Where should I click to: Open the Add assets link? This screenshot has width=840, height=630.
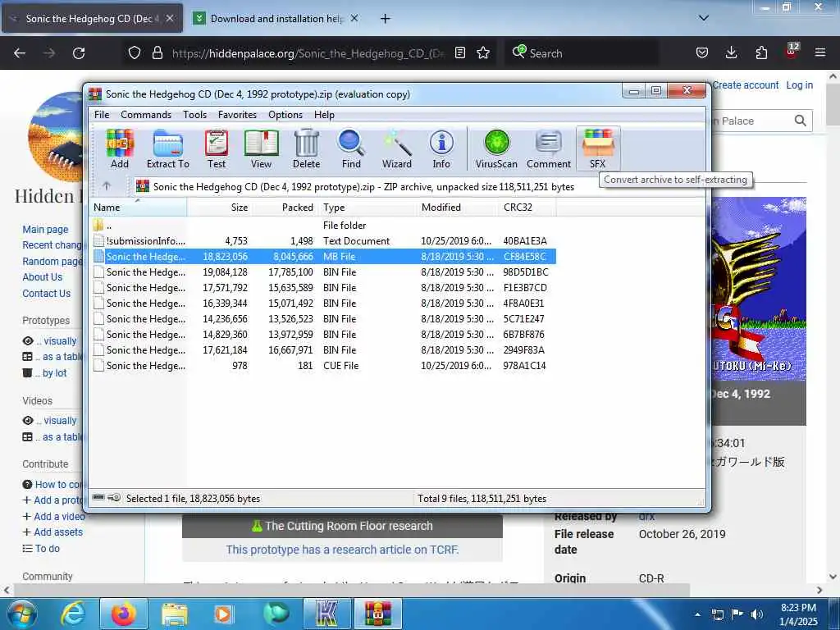coord(53,532)
